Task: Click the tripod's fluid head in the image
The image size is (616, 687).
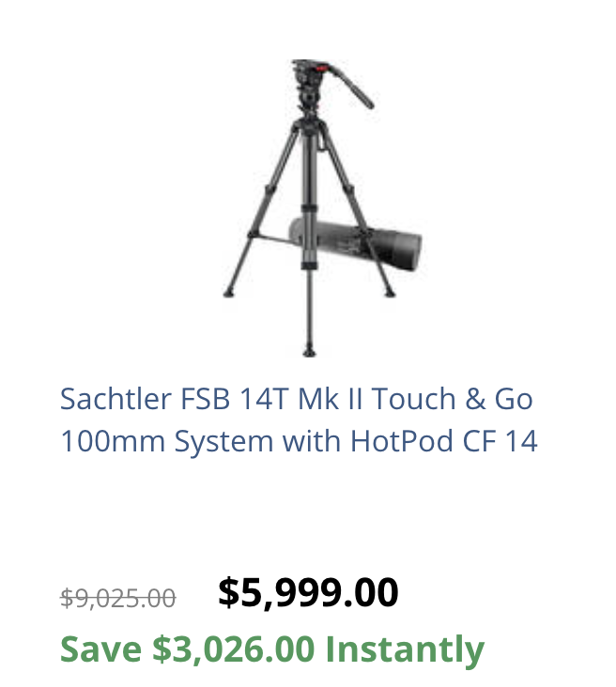Action: point(309,85)
